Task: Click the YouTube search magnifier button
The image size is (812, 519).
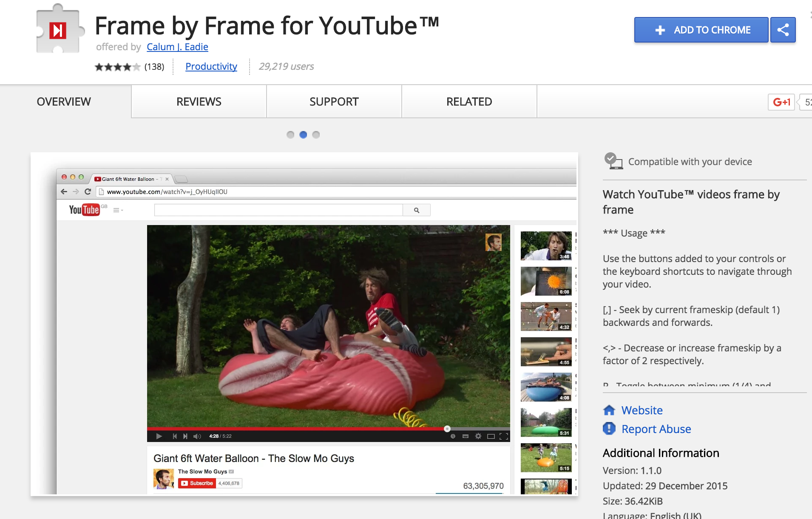Action: [x=417, y=210]
